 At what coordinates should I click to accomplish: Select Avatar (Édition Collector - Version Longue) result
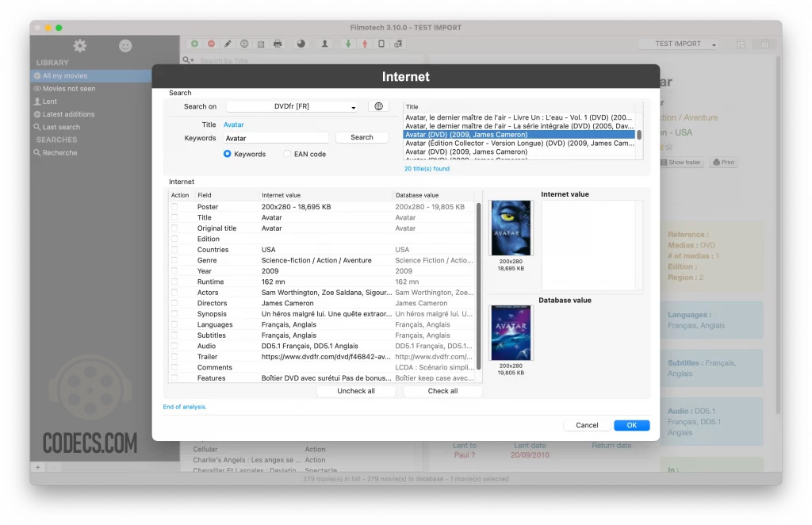[519, 144]
